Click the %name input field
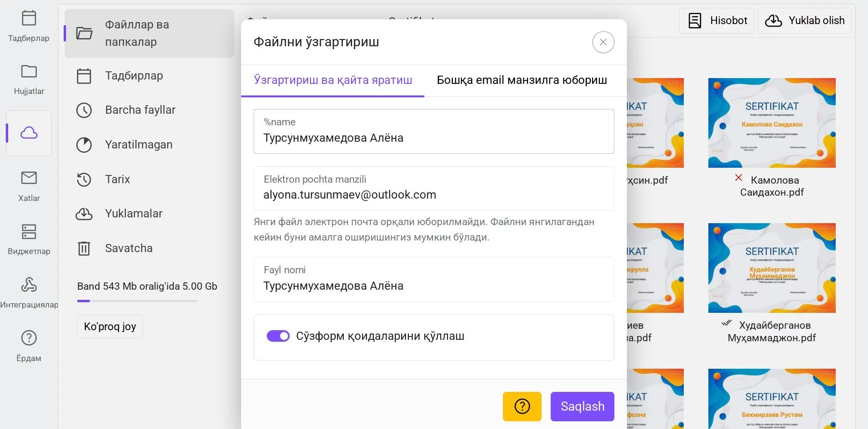 434,131
